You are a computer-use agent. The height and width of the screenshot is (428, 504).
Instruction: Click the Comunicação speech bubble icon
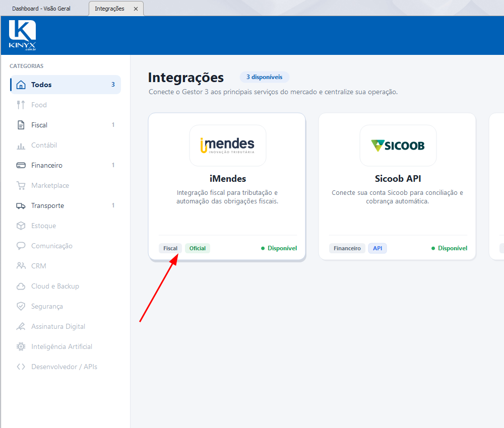click(21, 246)
